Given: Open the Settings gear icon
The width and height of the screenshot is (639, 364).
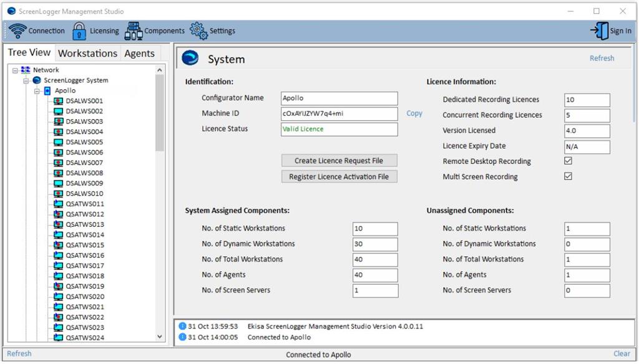Looking at the screenshot, I should pyautogui.click(x=198, y=31).
